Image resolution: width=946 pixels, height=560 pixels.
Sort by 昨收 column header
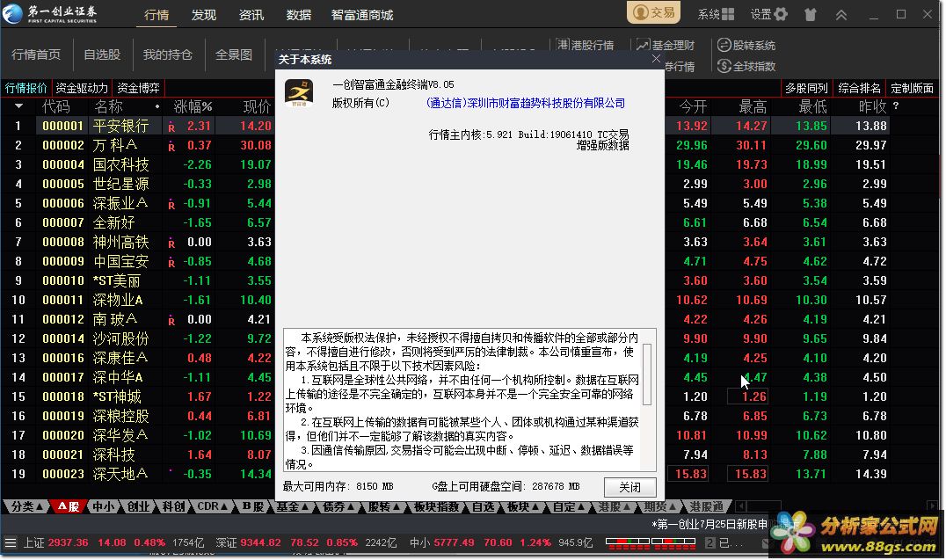[x=872, y=106]
